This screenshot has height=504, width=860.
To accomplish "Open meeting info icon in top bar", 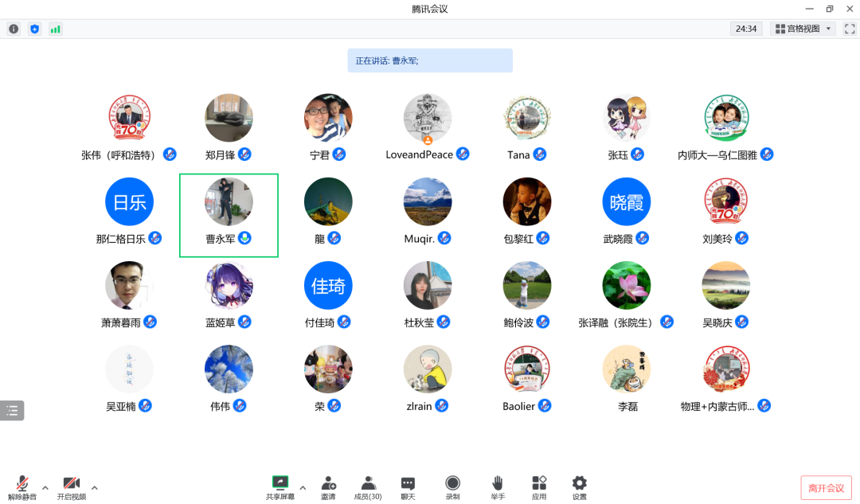I will click(x=14, y=29).
